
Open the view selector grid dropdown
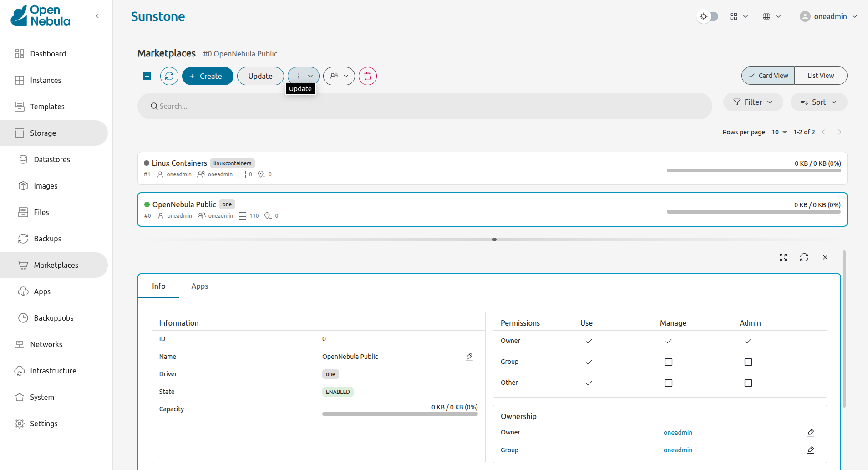coord(739,16)
